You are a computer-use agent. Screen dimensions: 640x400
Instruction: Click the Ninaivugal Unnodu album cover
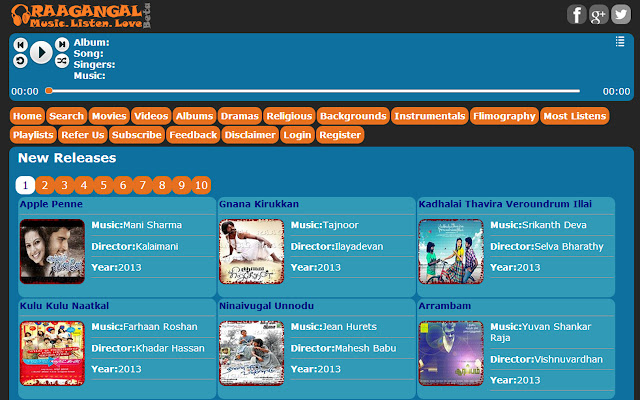(x=251, y=353)
